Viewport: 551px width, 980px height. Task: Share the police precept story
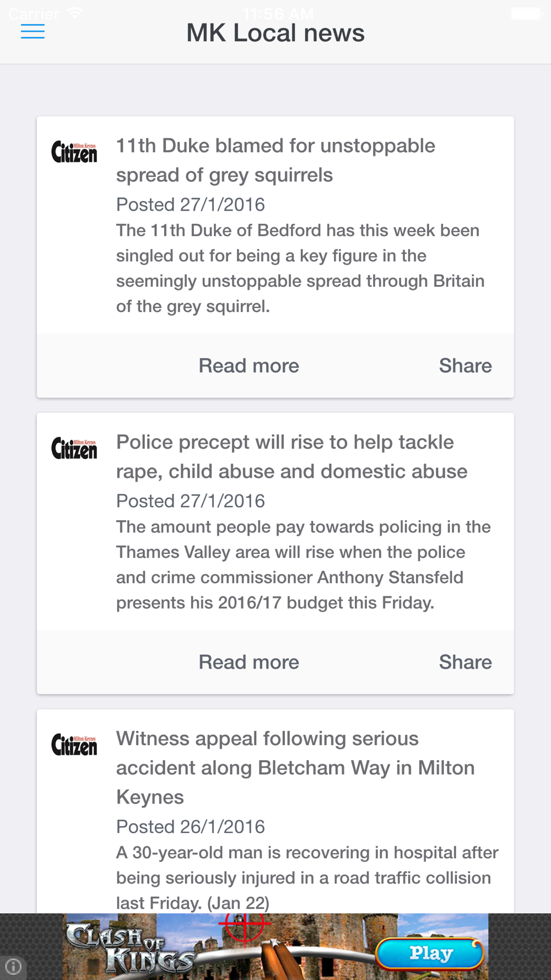(x=465, y=663)
